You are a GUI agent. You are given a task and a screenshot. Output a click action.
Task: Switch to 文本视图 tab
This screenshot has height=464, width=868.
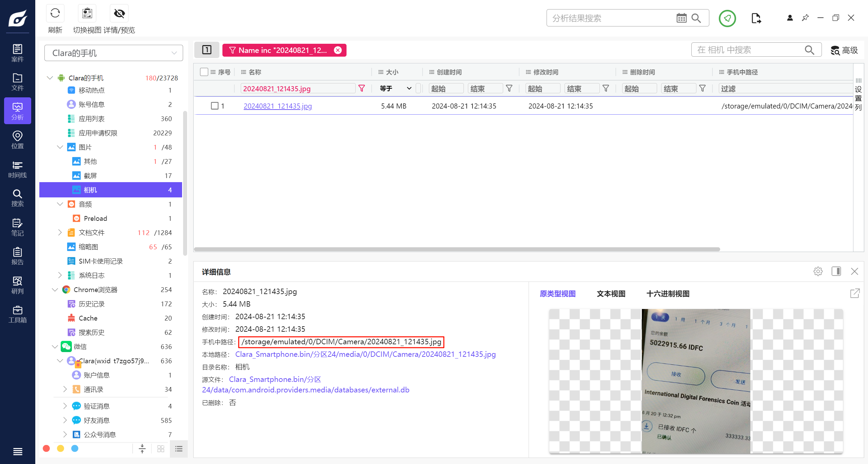tap(611, 294)
